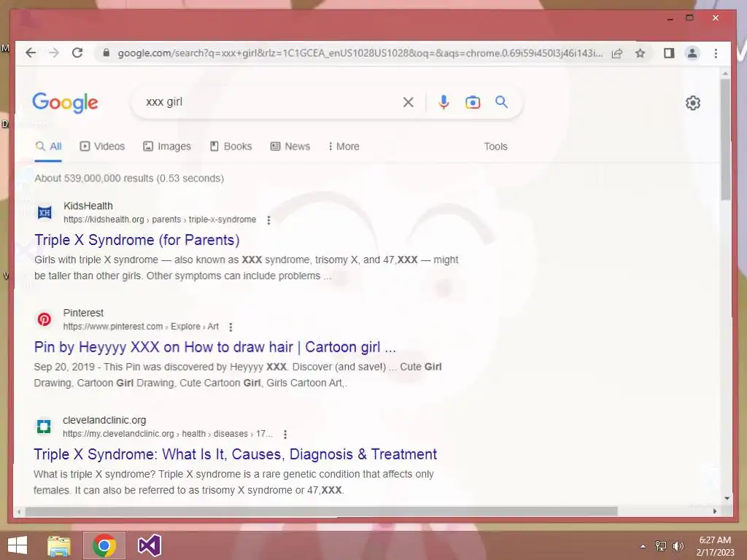747x560 pixels.
Task: Open the Chrome profile avatar
Action: click(x=692, y=53)
